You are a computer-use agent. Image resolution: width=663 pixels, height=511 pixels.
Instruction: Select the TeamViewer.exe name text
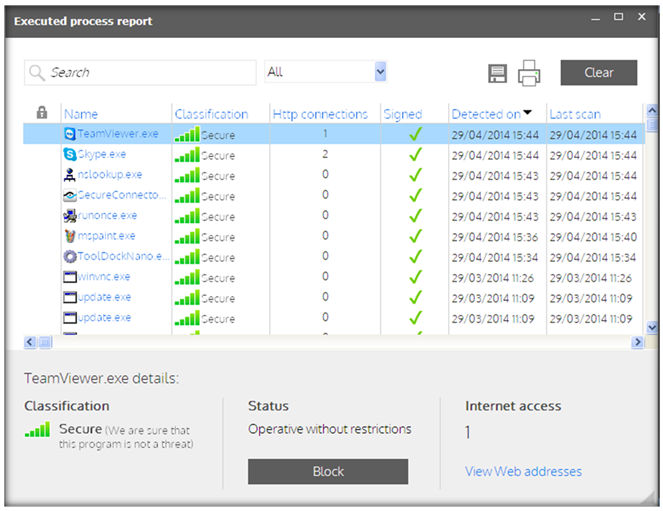click(x=118, y=134)
